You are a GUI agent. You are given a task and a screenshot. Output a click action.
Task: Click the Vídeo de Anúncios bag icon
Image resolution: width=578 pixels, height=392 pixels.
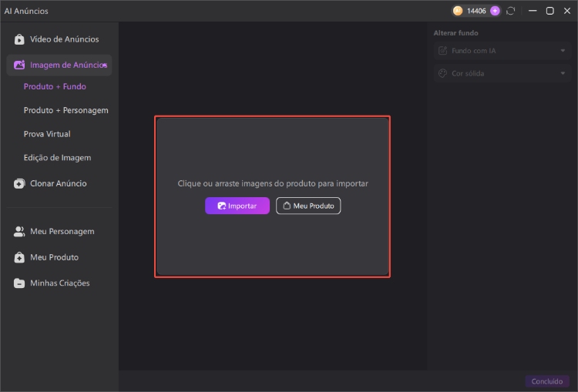click(x=19, y=39)
